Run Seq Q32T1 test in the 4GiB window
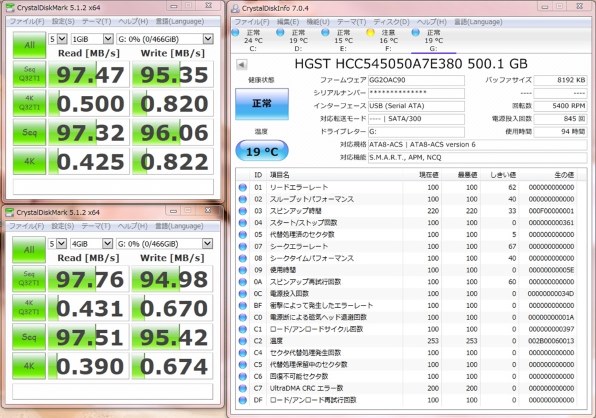 (29, 279)
